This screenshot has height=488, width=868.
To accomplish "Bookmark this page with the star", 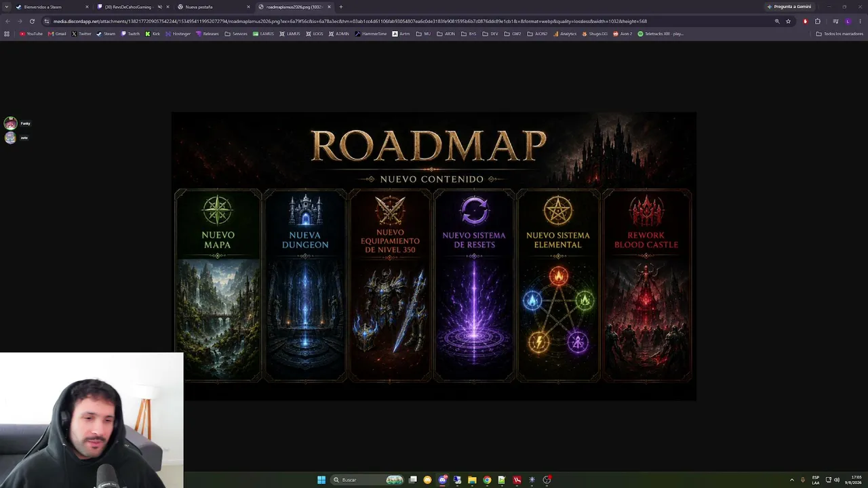I will click(x=788, y=21).
